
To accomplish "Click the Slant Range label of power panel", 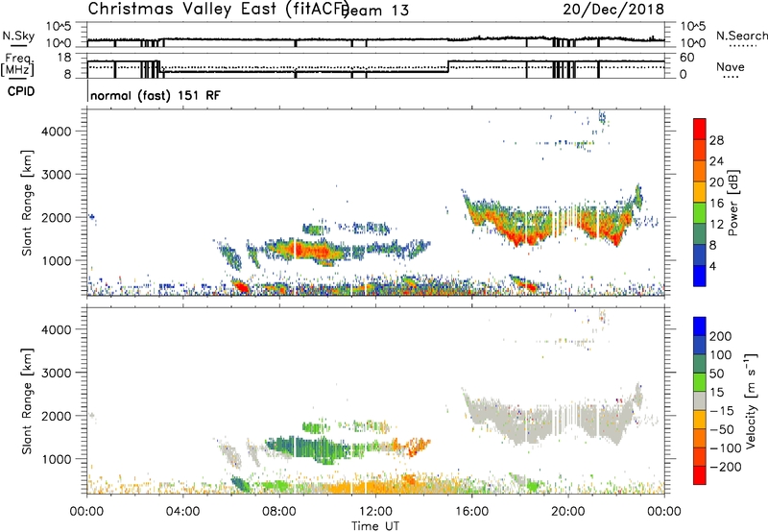I will coord(27,203).
